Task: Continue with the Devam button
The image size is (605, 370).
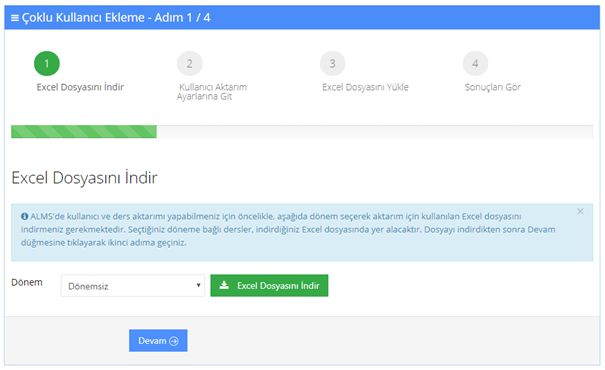Action: 158,340
